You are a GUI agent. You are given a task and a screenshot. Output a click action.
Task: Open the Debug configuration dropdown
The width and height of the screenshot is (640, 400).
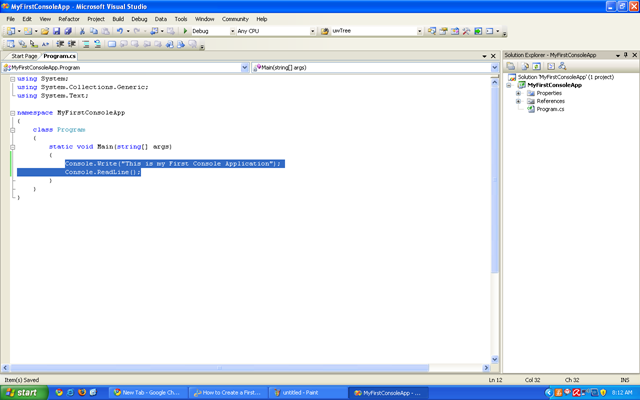(x=233, y=31)
